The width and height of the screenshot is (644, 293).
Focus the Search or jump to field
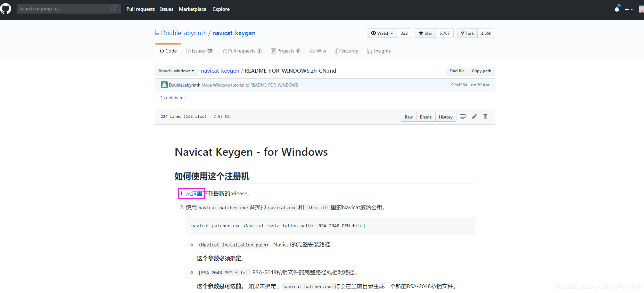pos(69,9)
